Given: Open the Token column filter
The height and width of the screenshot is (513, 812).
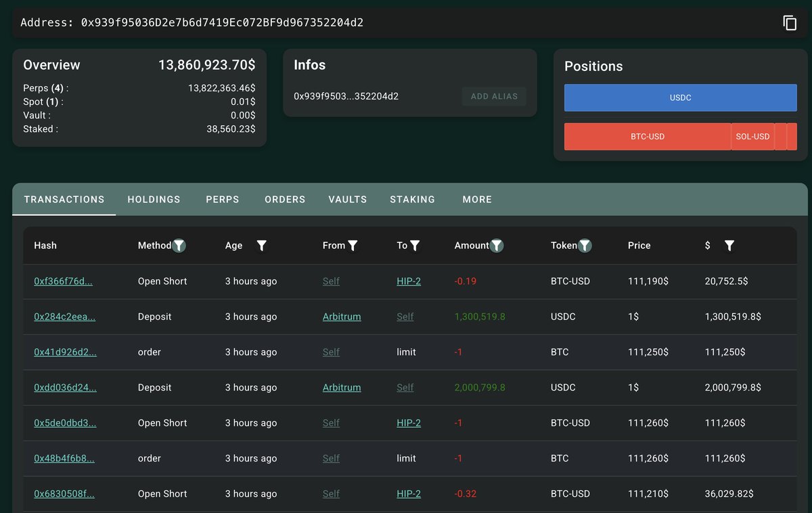Looking at the screenshot, I should coord(585,246).
